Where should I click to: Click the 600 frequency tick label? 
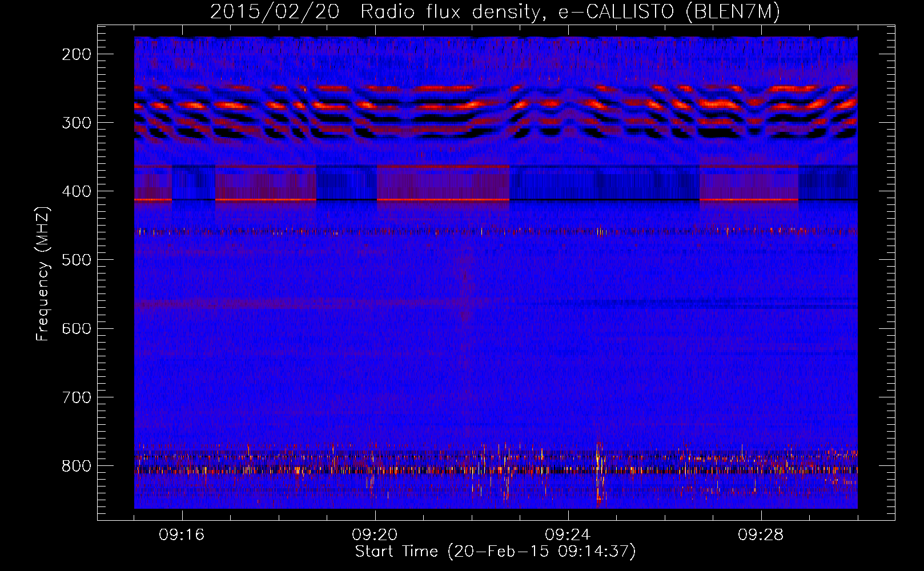(77, 328)
